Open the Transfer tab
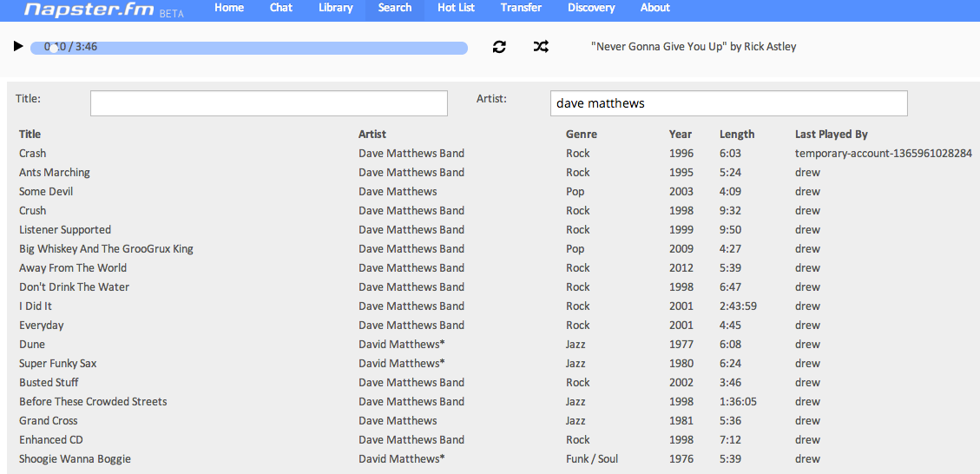This screenshot has width=980, height=474. [x=521, y=8]
